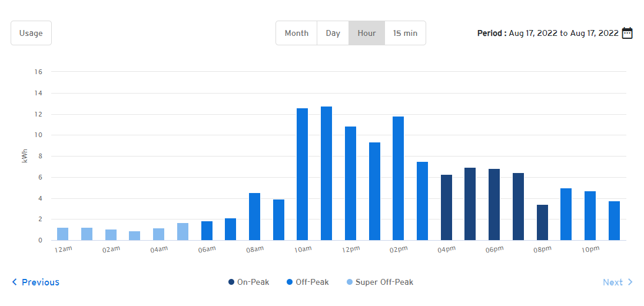
Task: Click the Off-Peak legend dot
Action: (290, 282)
